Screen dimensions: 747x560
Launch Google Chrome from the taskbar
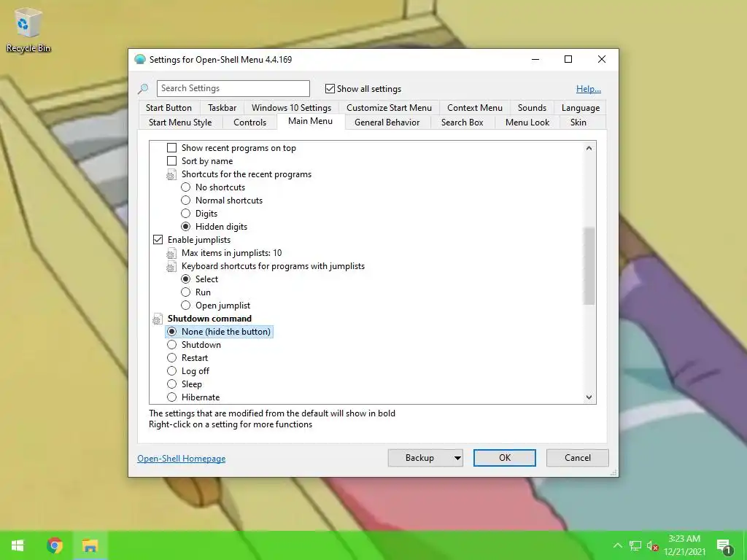pyautogui.click(x=54, y=545)
